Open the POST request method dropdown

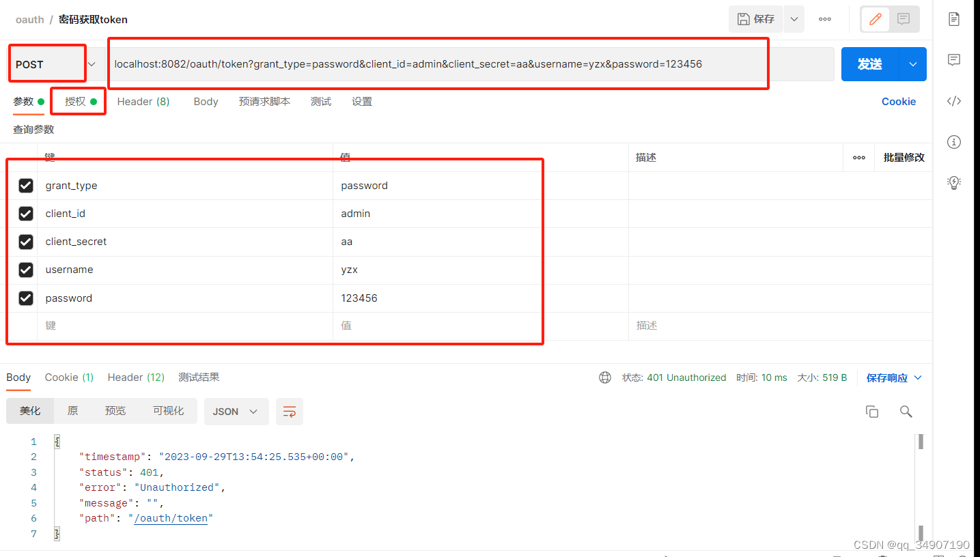click(92, 63)
